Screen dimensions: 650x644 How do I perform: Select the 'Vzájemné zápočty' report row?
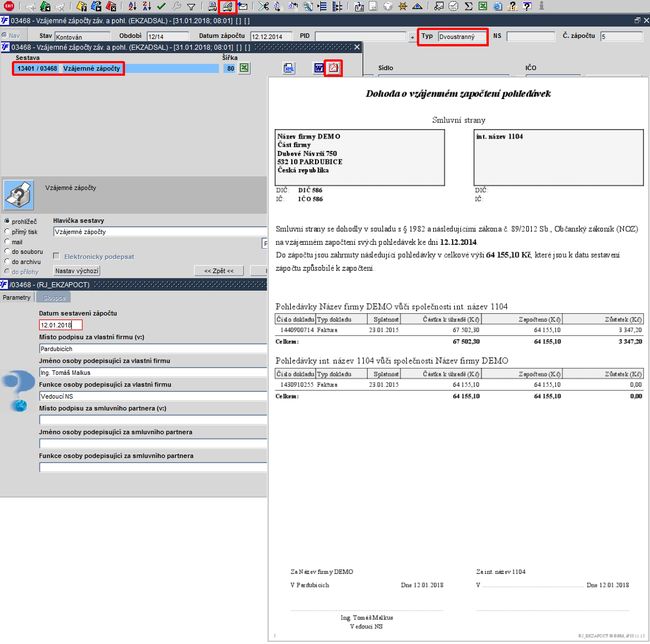[x=116, y=68]
